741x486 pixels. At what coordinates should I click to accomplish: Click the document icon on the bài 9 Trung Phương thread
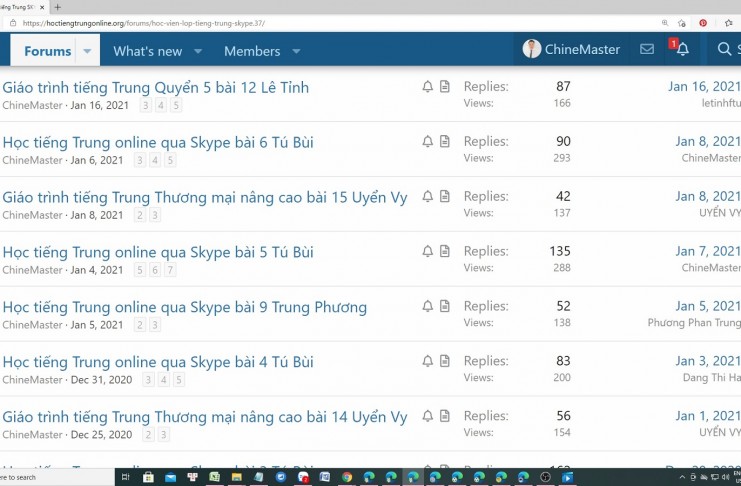(445, 306)
